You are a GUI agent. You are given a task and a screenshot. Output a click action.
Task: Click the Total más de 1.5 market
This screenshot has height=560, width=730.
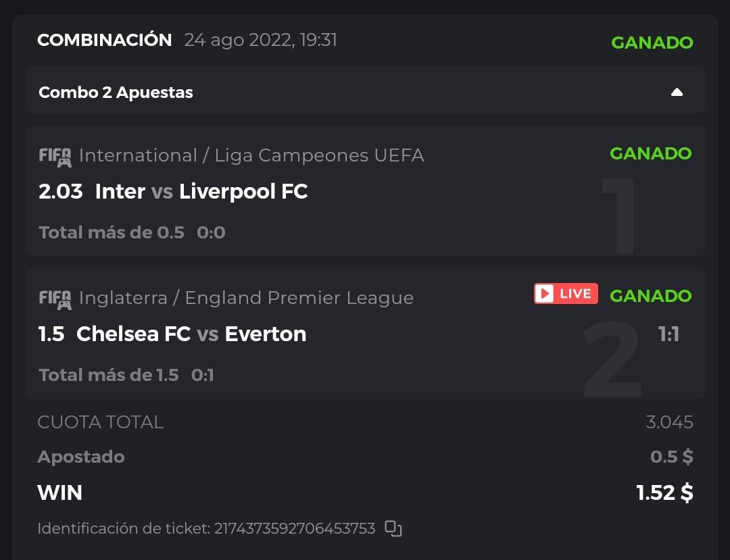pos(109,375)
